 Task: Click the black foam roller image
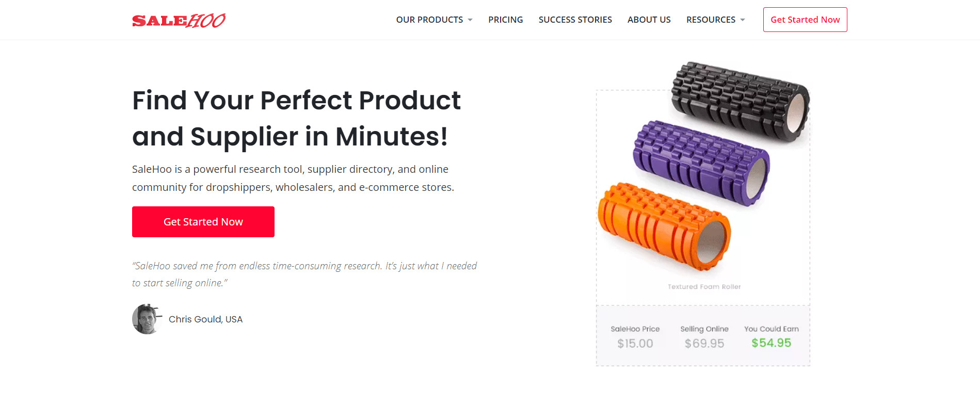(740, 102)
